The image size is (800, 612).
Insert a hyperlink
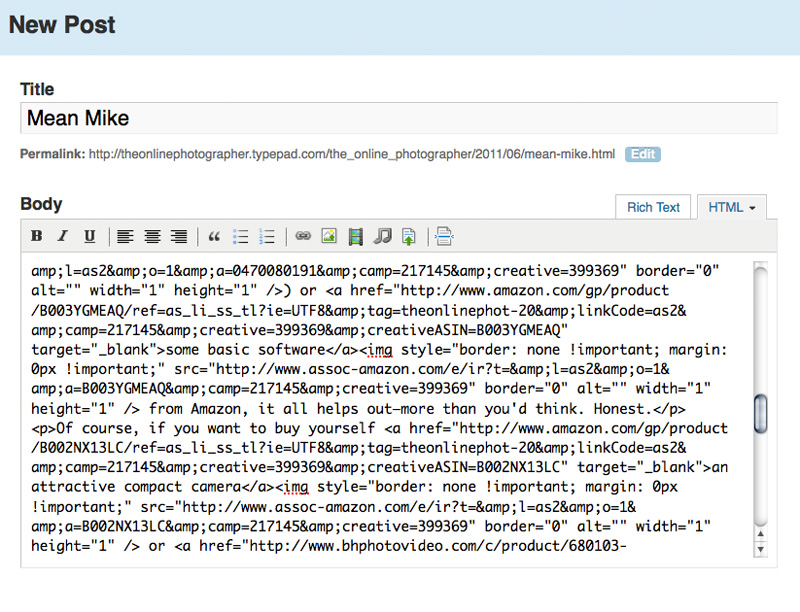point(302,237)
